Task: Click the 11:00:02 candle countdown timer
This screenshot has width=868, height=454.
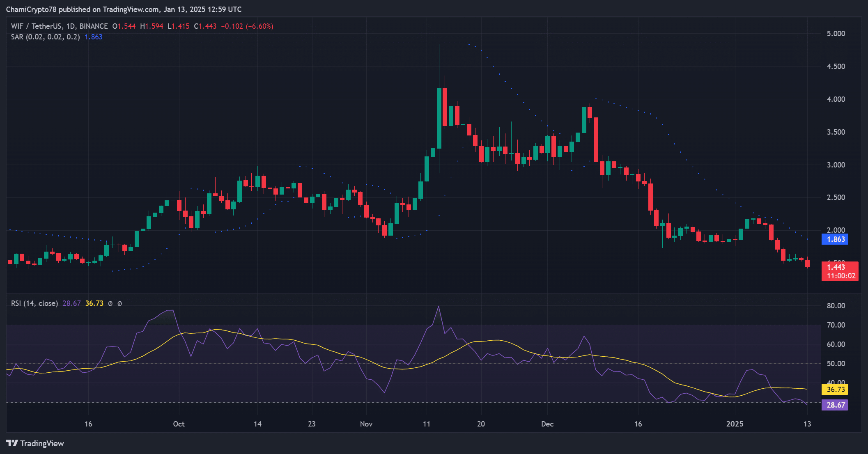Action: pyautogui.click(x=840, y=276)
